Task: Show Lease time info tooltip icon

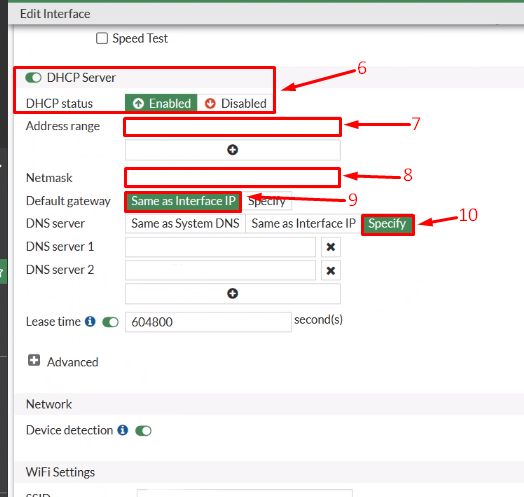Action: (90, 321)
